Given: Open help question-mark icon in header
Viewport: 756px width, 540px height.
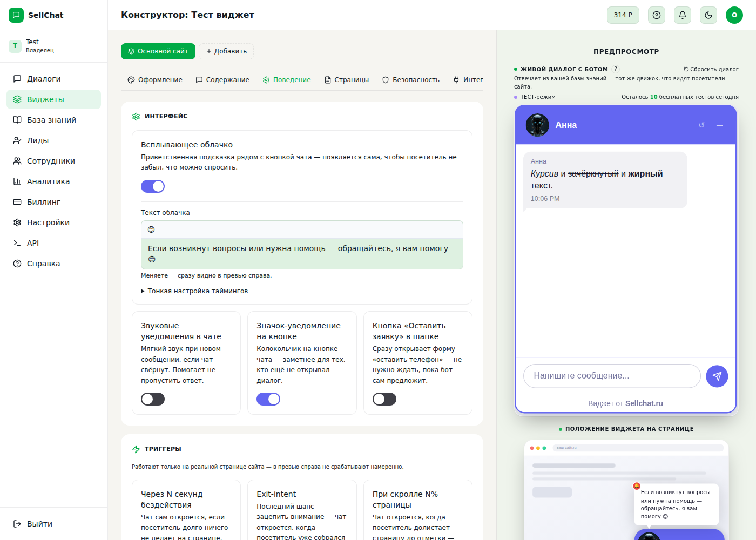Looking at the screenshot, I should [657, 15].
